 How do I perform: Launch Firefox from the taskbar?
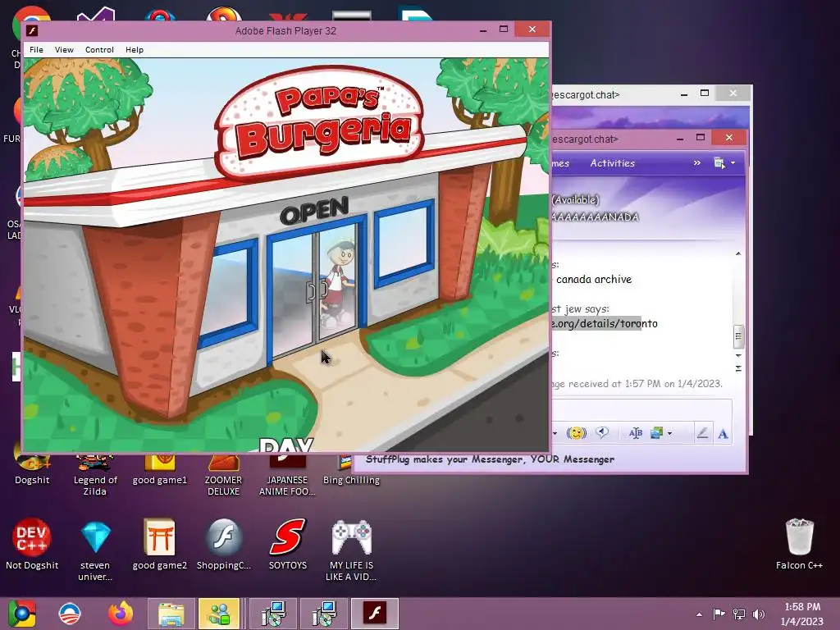(x=121, y=614)
